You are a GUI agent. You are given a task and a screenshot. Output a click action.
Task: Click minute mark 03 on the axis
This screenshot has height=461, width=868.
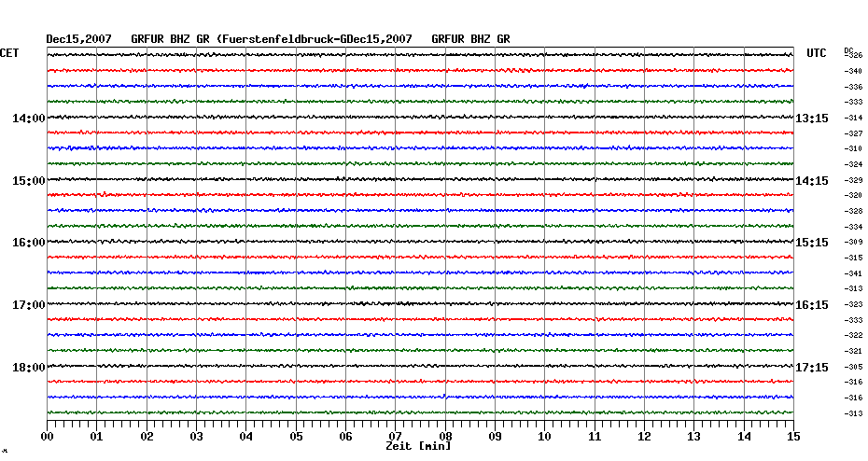click(x=197, y=437)
